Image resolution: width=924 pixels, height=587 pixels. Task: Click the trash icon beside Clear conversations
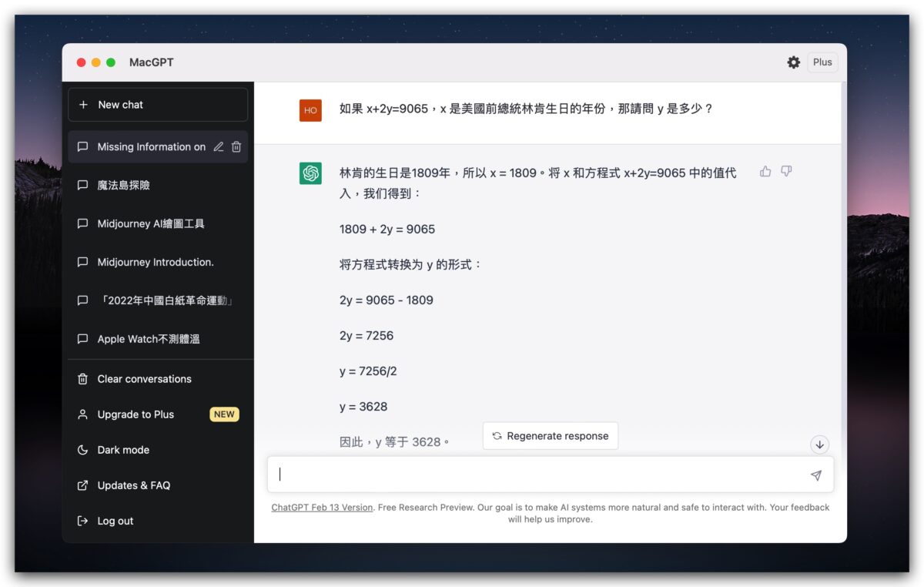coord(82,379)
